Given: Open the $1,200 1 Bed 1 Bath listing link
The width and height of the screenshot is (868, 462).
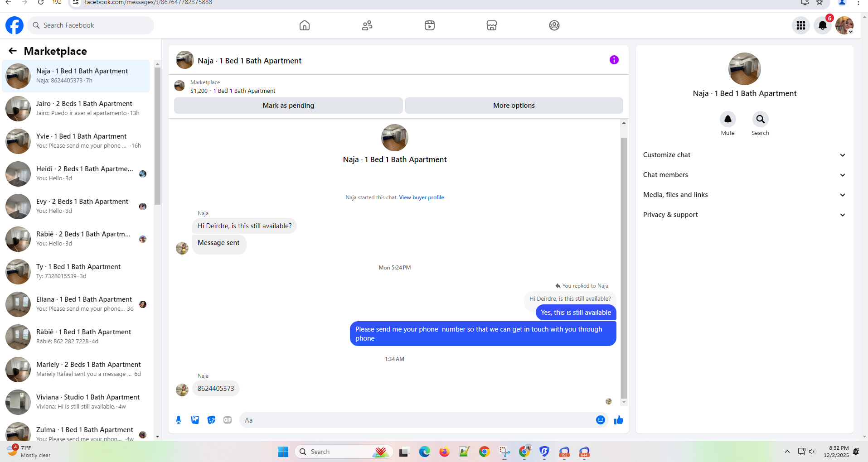Looking at the screenshot, I should coord(233,91).
